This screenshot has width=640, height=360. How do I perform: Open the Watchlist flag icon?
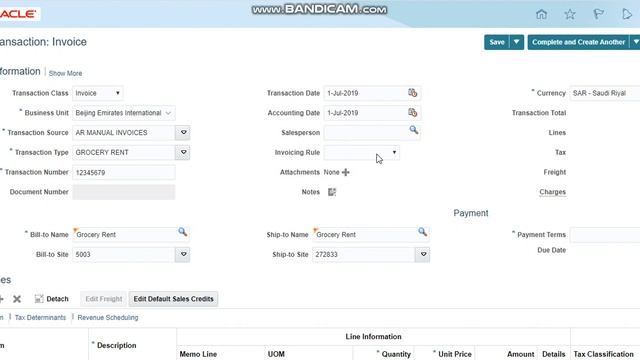click(598, 14)
